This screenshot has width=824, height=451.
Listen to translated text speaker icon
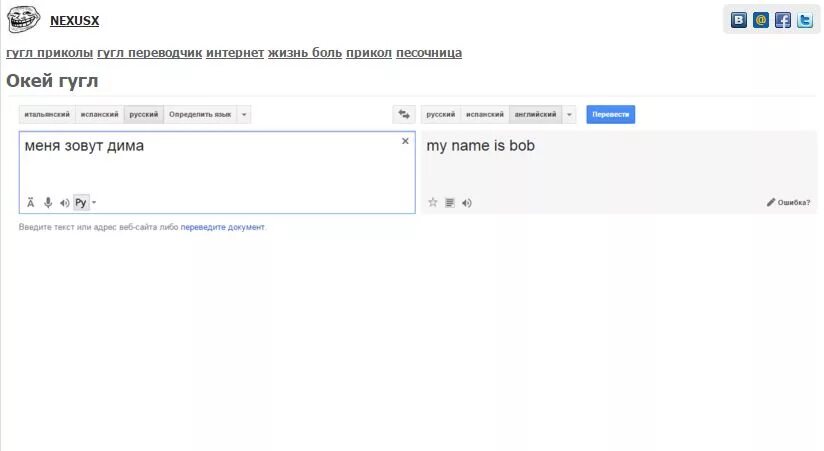click(467, 203)
